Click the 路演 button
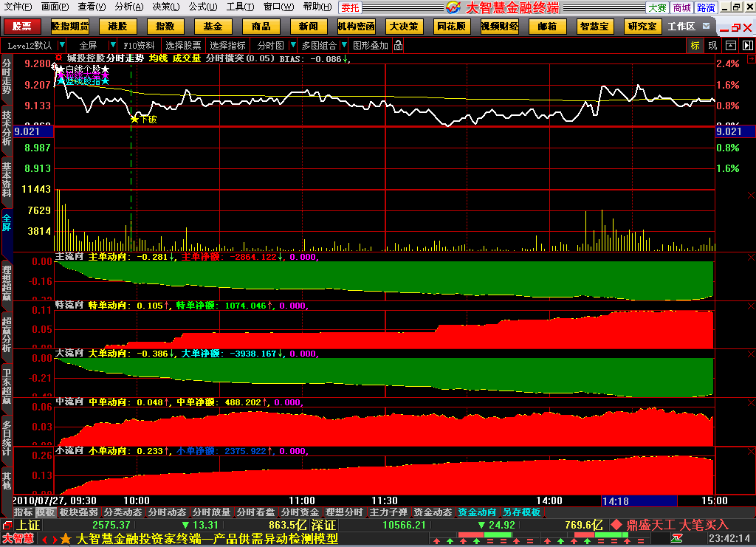Viewport: 756px width, 547px height. (706, 7)
